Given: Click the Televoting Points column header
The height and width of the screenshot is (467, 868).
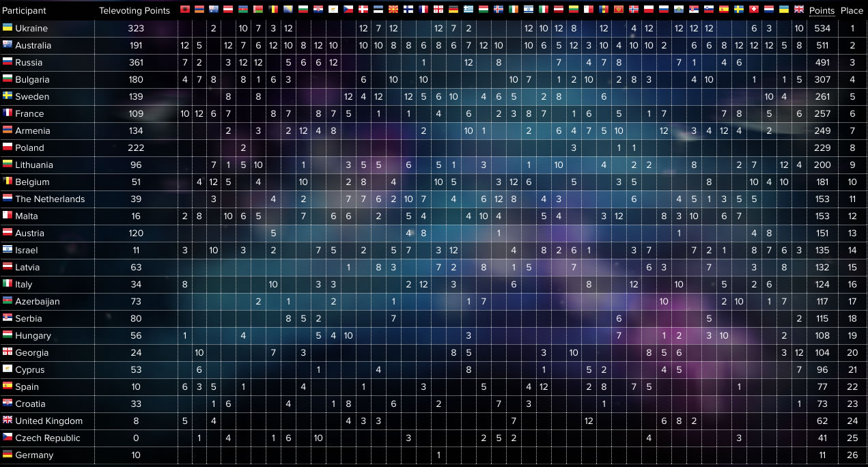Looking at the screenshot, I should (135, 10).
